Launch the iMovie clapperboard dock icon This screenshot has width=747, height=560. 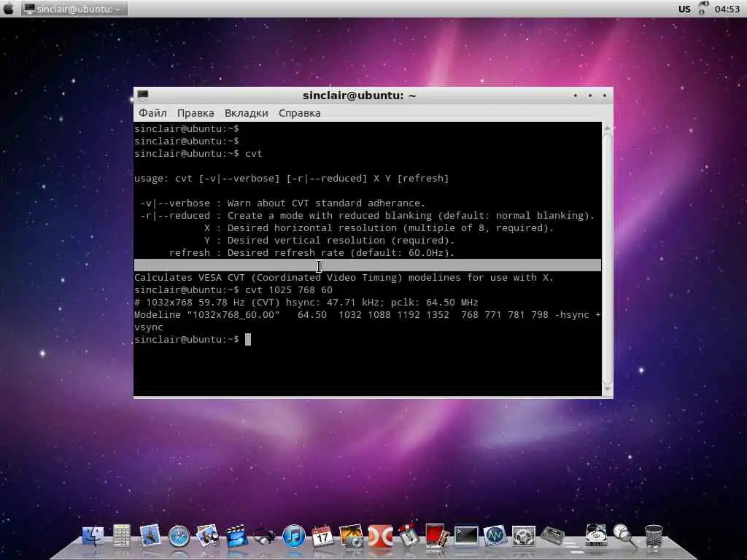pos(237,536)
